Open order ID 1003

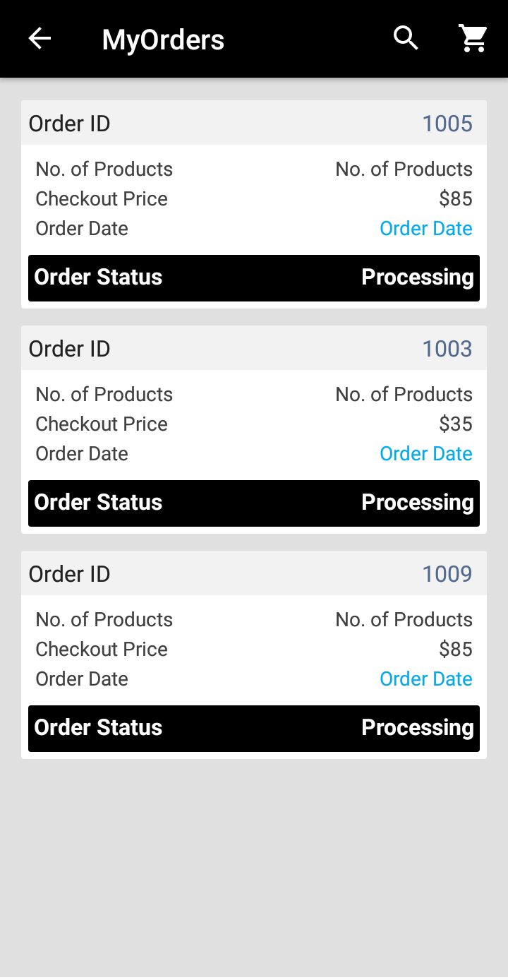(x=447, y=349)
